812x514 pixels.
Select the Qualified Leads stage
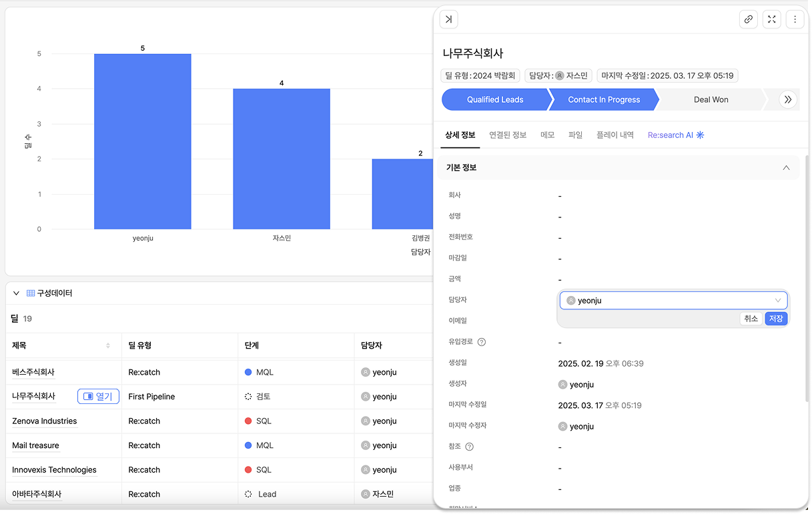tap(495, 100)
